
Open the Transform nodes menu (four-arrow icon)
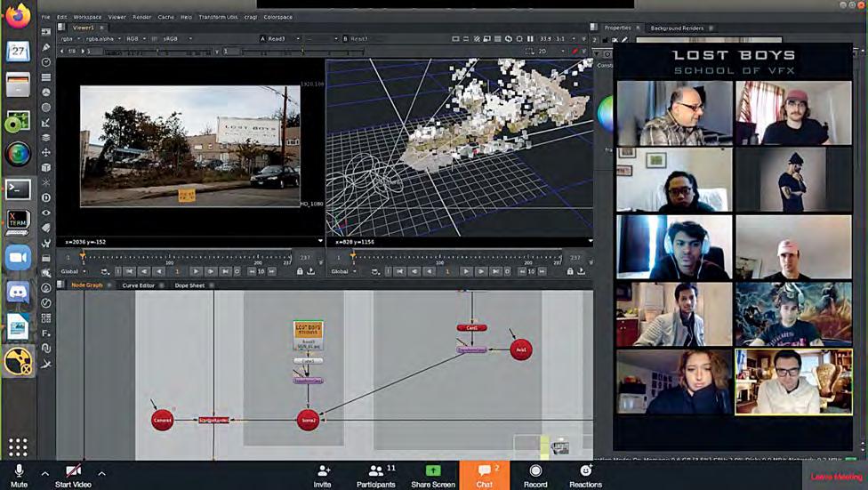(46, 152)
